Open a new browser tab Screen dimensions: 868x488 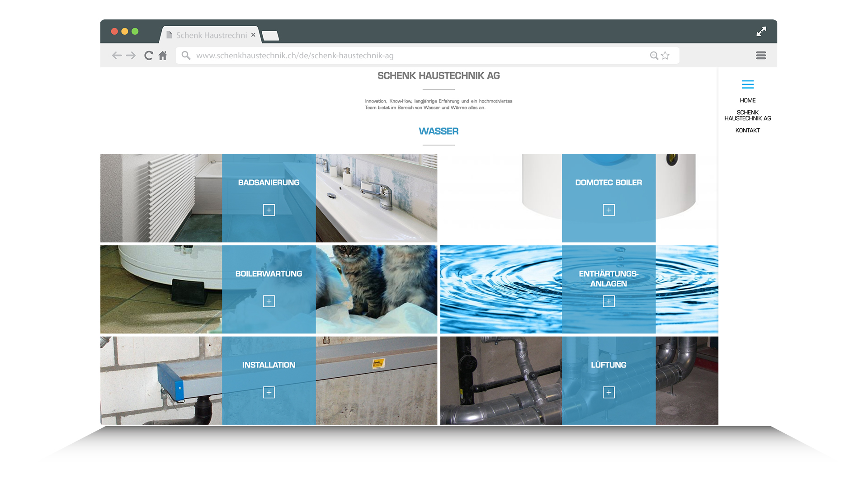[270, 36]
